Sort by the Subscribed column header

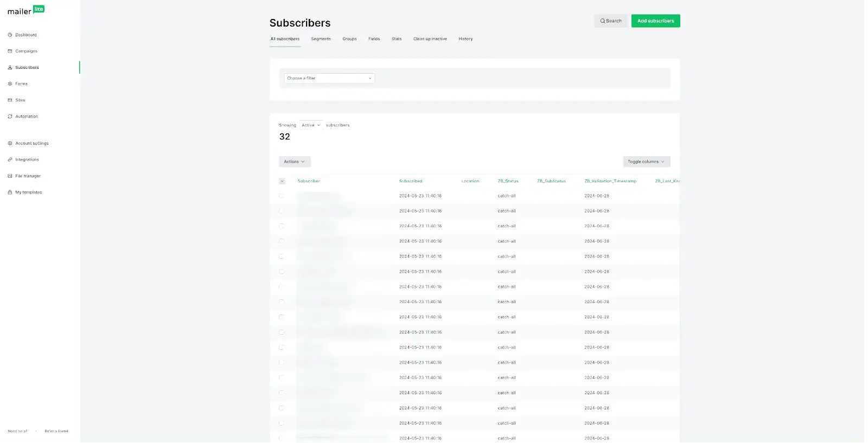tap(411, 181)
